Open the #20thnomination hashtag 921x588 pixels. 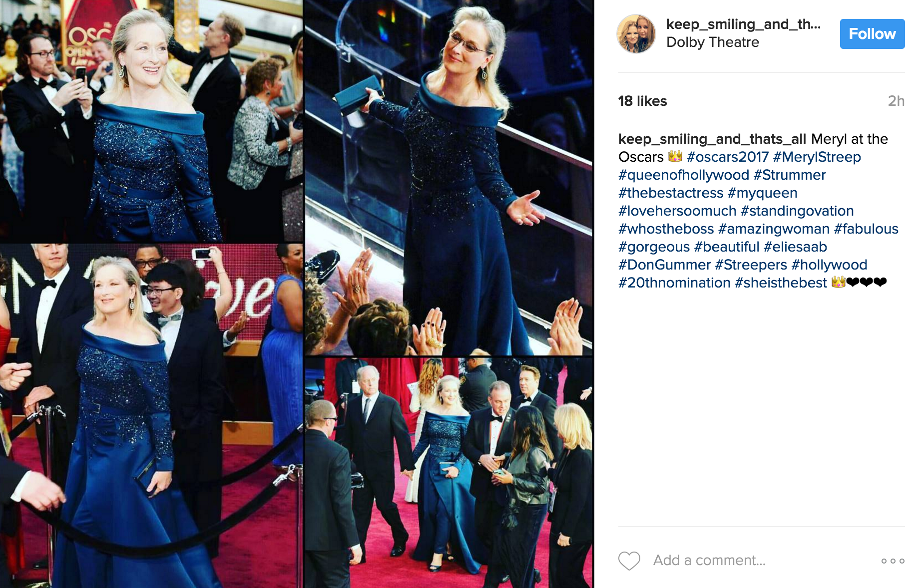click(674, 283)
